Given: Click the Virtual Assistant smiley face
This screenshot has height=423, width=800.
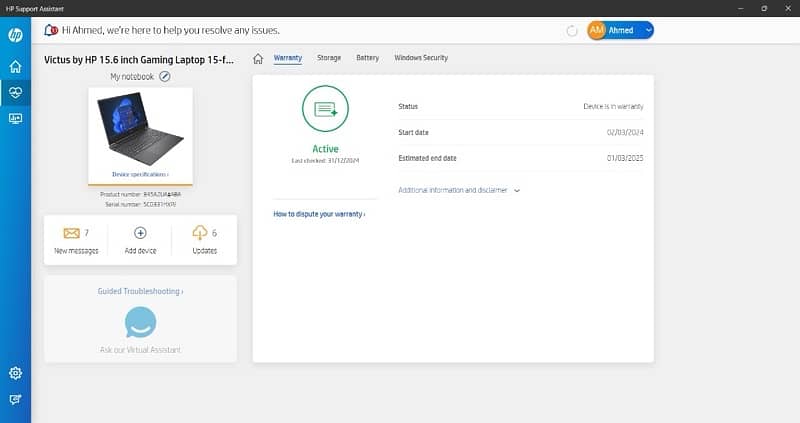Looking at the screenshot, I should pyautogui.click(x=140, y=322).
